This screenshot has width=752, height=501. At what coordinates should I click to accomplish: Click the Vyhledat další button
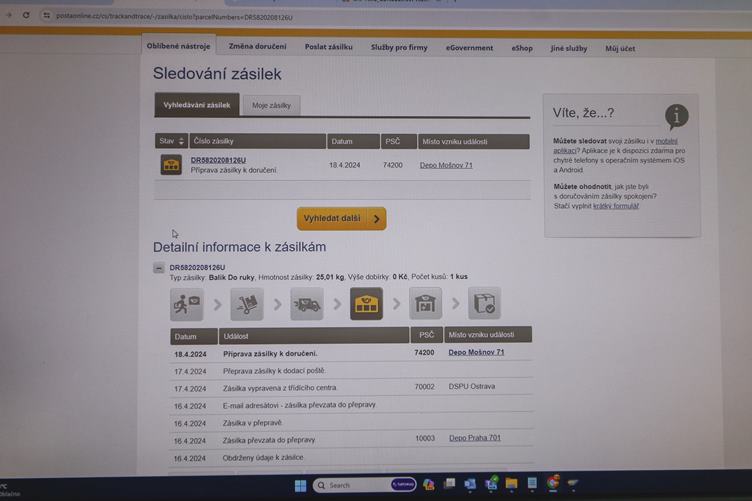(x=341, y=219)
